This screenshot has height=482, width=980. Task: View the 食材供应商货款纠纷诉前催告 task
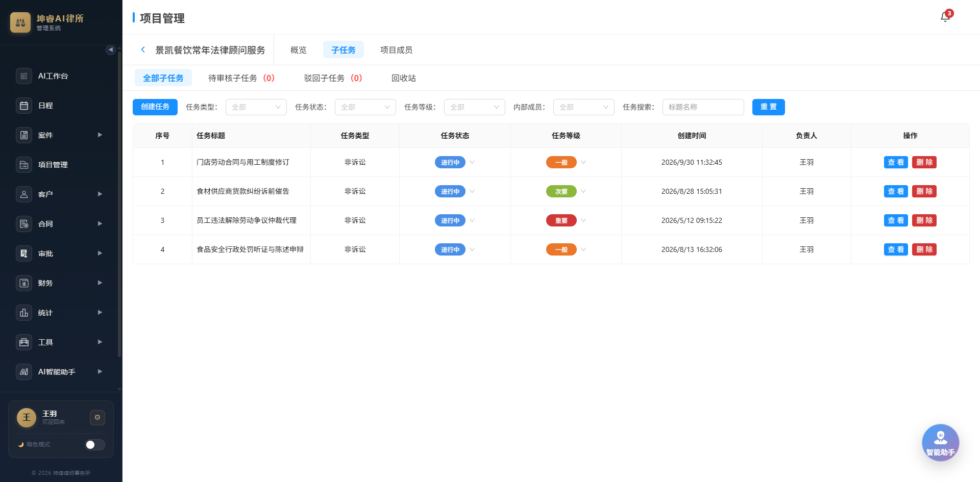pos(896,191)
